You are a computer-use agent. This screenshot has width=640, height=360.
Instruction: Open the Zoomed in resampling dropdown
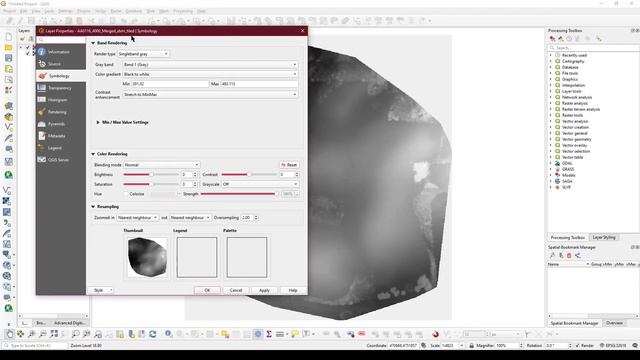point(138,218)
